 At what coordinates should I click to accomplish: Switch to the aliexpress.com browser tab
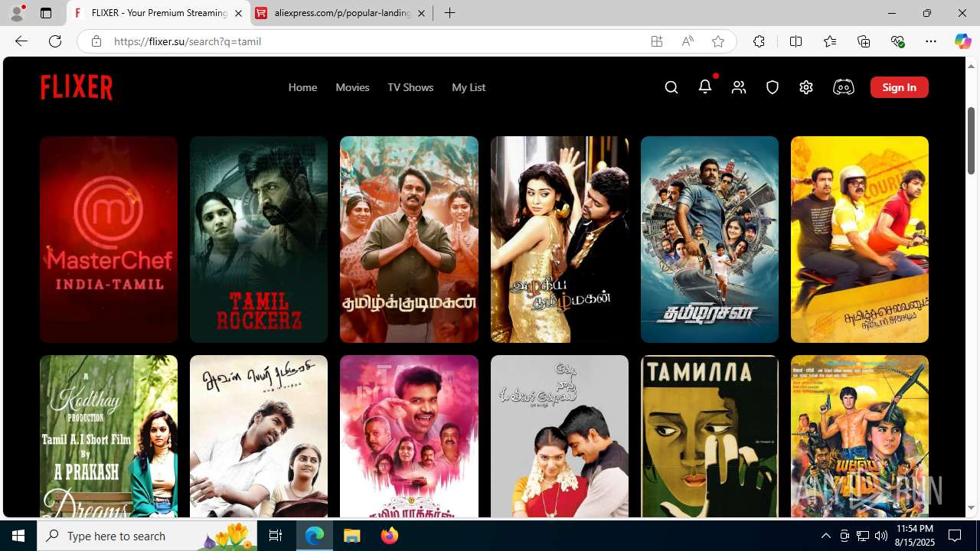pyautogui.click(x=341, y=13)
